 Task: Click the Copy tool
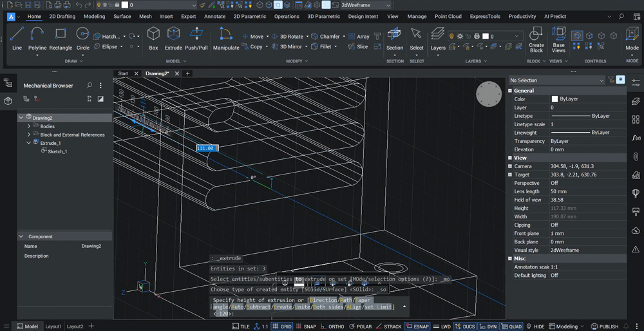pos(252,47)
